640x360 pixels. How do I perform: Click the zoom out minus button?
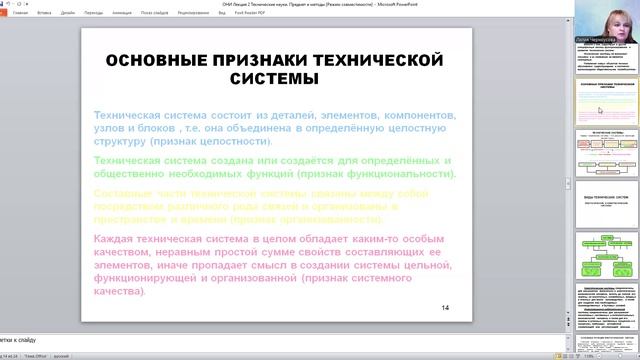click(x=599, y=356)
